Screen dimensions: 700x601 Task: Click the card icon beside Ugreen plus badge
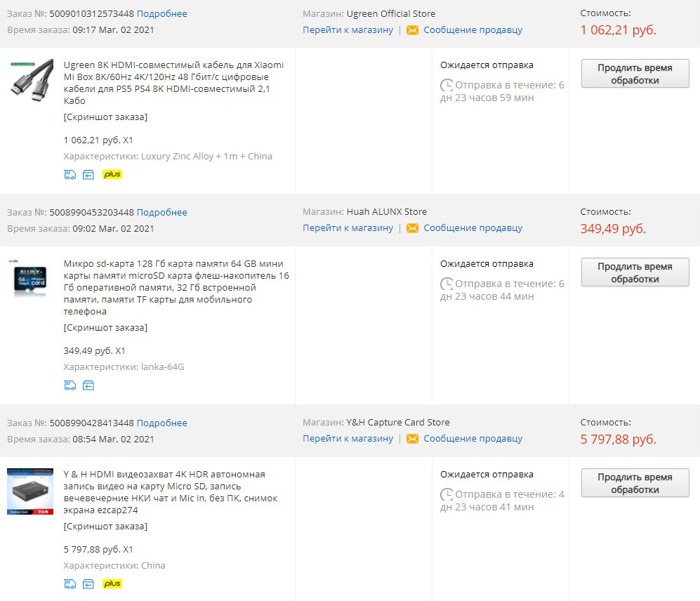point(88,175)
